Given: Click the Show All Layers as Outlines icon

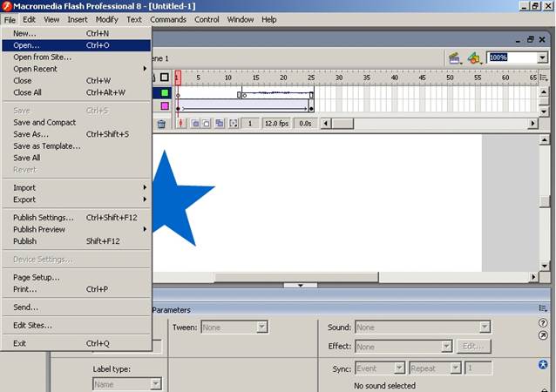Looking at the screenshot, I should pos(165,77).
